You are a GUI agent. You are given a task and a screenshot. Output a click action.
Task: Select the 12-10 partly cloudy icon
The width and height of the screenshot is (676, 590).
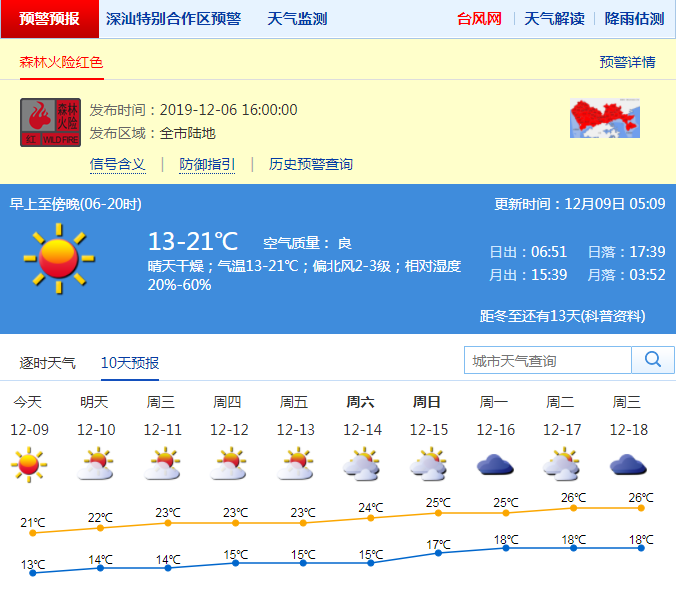pyautogui.click(x=95, y=465)
